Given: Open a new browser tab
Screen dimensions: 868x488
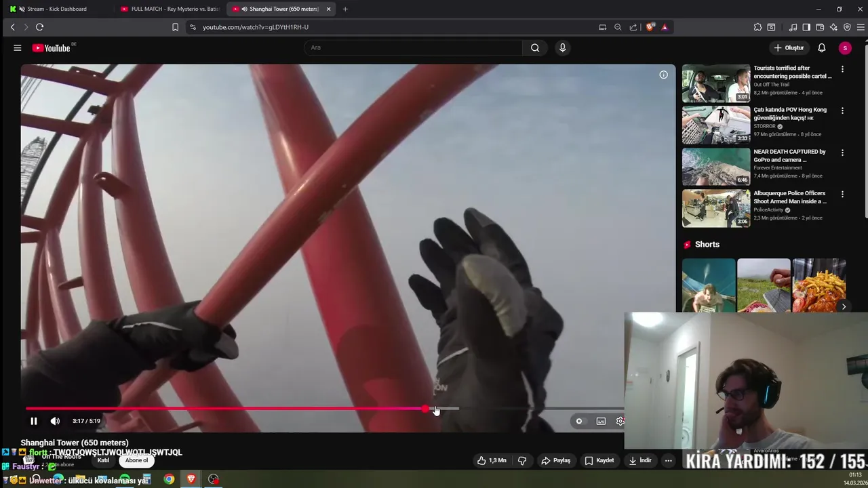Looking at the screenshot, I should (345, 9).
